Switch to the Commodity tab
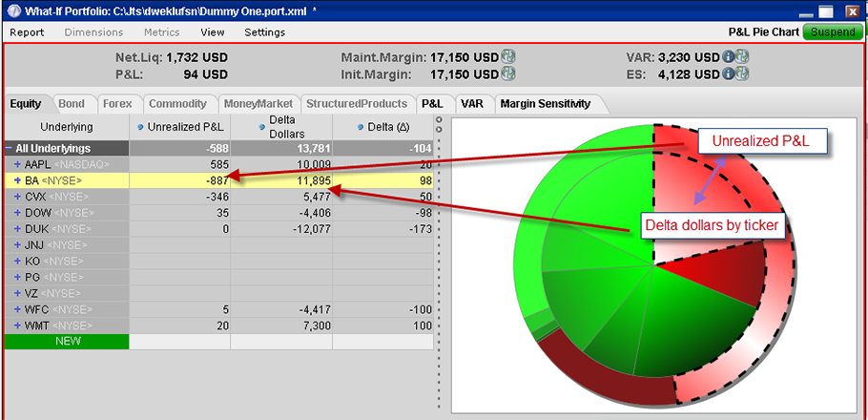The image size is (868, 420). [x=177, y=104]
